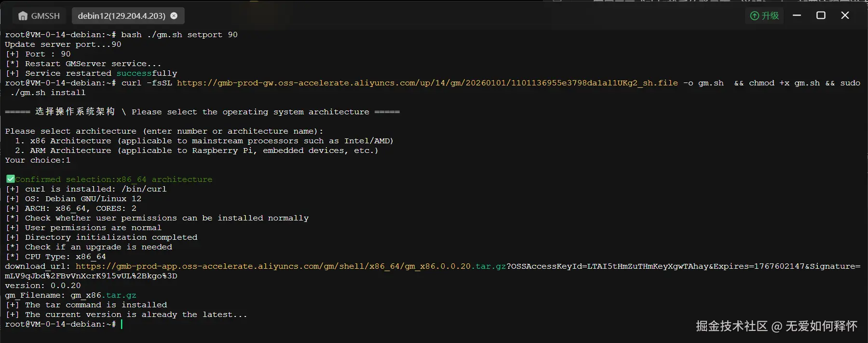
Task: Click the 'version: 0.0.20' output line
Action: pos(43,286)
